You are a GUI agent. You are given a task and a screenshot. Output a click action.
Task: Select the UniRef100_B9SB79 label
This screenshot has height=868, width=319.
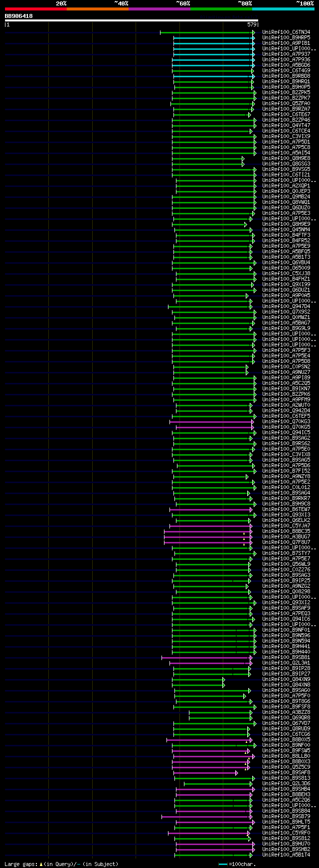click(286, 817)
